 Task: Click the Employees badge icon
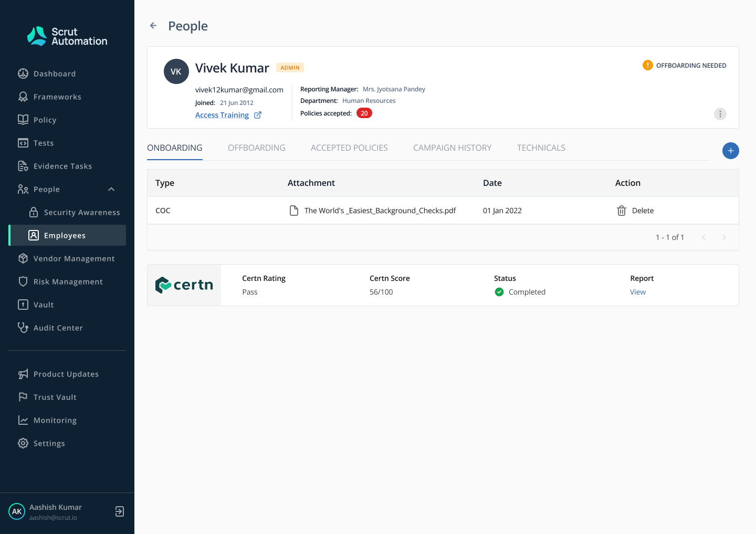tap(34, 235)
